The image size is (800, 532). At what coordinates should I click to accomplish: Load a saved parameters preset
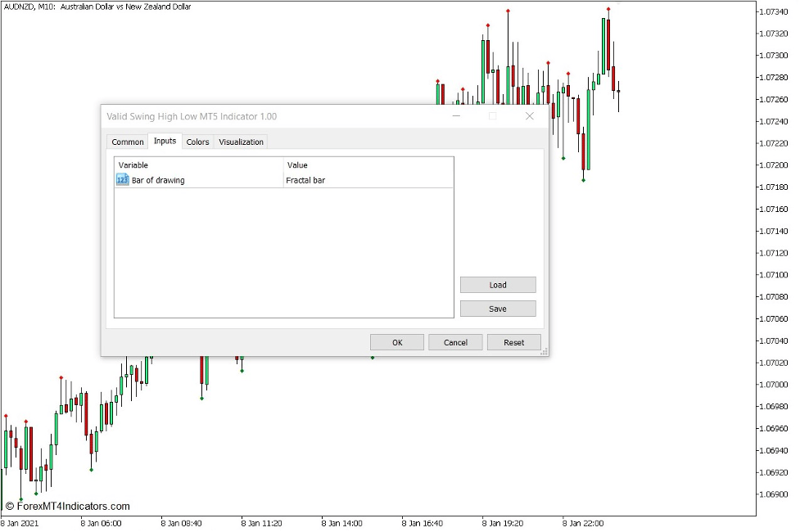[497, 284]
